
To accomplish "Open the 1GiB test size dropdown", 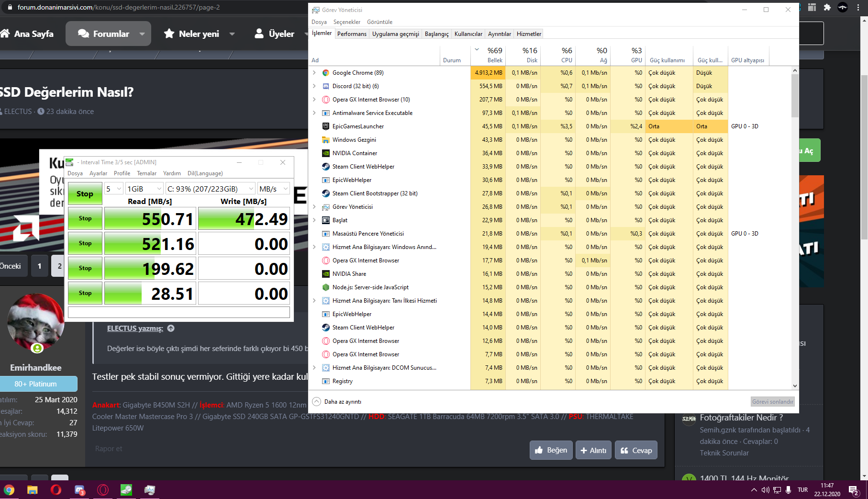I will tap(144, 189).
